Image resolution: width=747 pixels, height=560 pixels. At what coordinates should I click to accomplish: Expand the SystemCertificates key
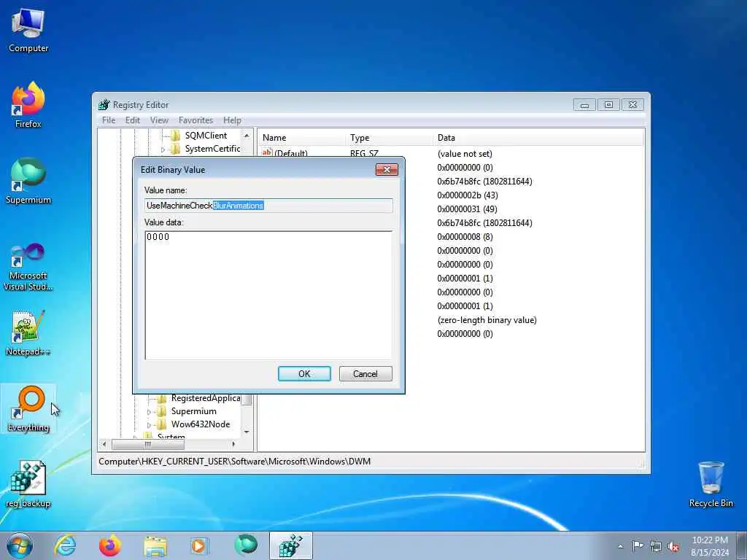(163, 149)
